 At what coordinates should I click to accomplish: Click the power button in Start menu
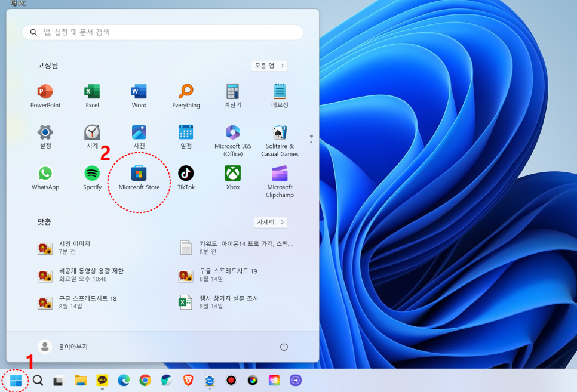pos(284,347)
